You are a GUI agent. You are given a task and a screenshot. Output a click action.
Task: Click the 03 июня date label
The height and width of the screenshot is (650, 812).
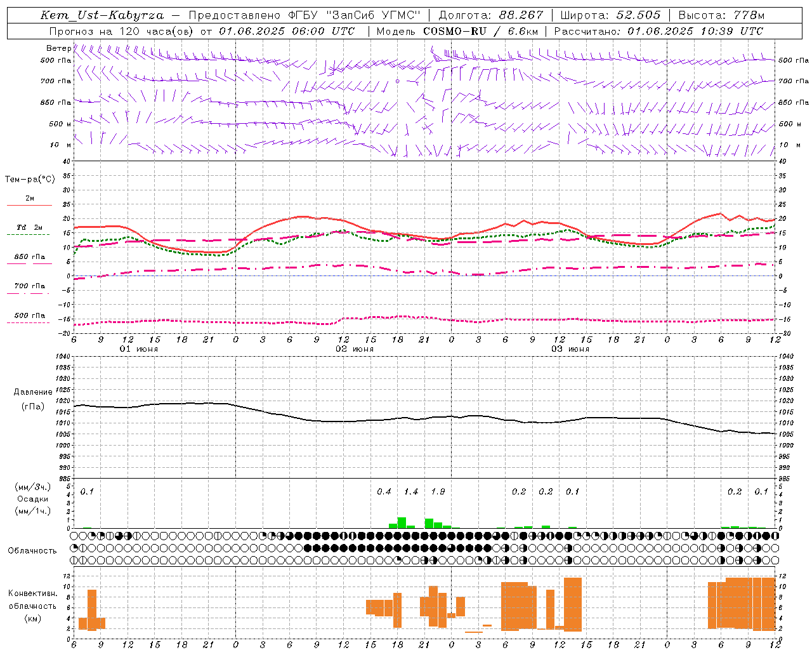pyautogui.click(x=570, y=349)
